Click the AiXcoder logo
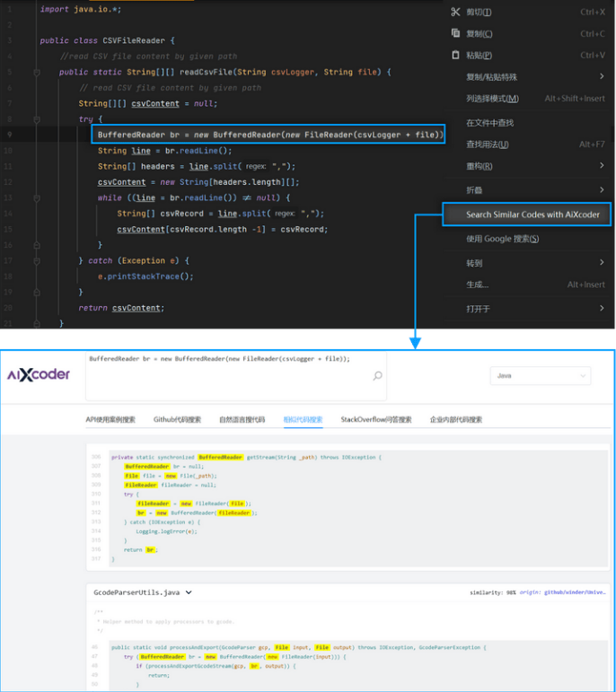The image size is (616, 692). (x=39, y=374)
